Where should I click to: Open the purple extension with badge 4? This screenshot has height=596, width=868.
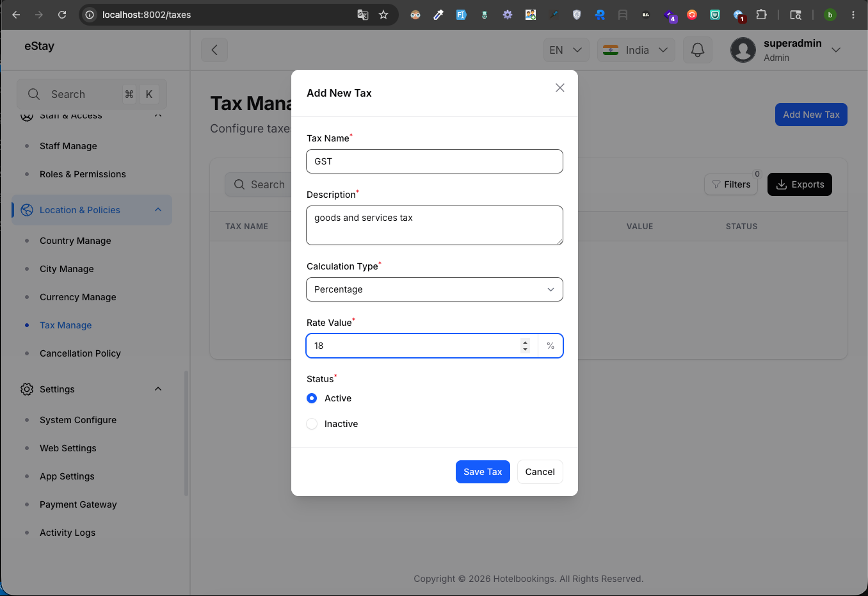tap(670, 15)
